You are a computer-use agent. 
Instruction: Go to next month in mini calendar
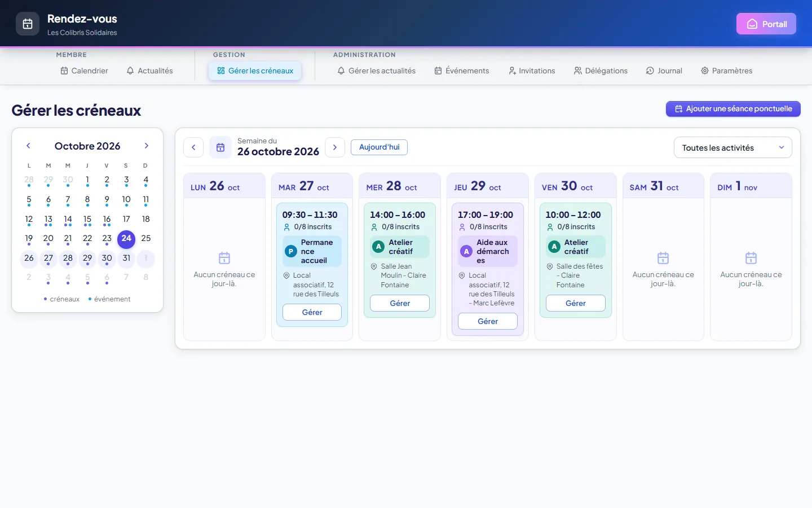(147, 146)
